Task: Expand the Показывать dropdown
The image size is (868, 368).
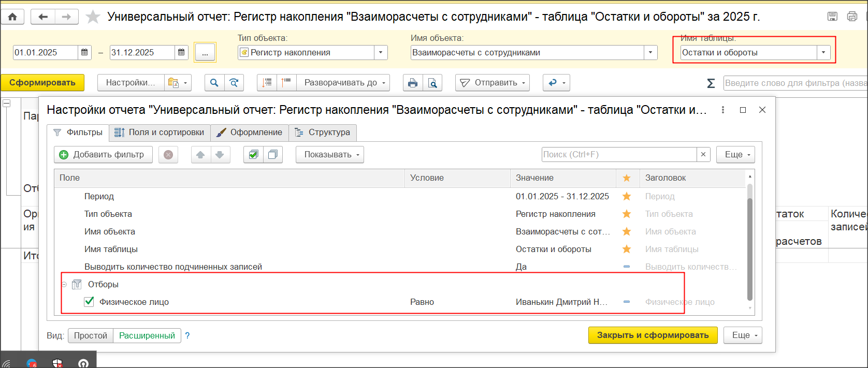Action: (330, 155)
